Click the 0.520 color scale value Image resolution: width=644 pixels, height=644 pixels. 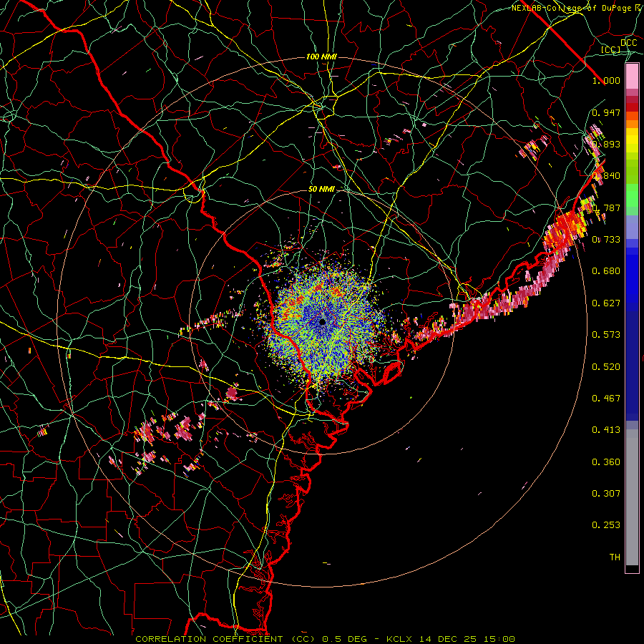coord(606,367)
